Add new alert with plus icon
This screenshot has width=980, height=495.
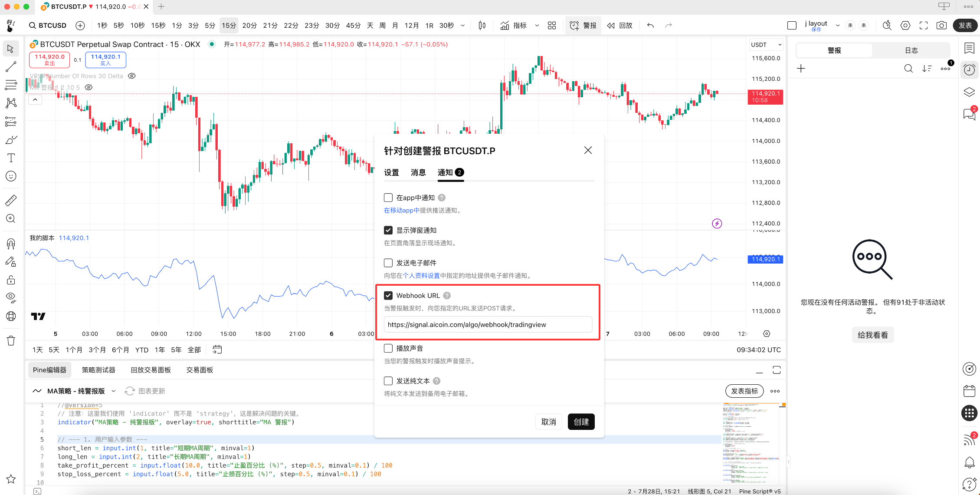point(801,69)
